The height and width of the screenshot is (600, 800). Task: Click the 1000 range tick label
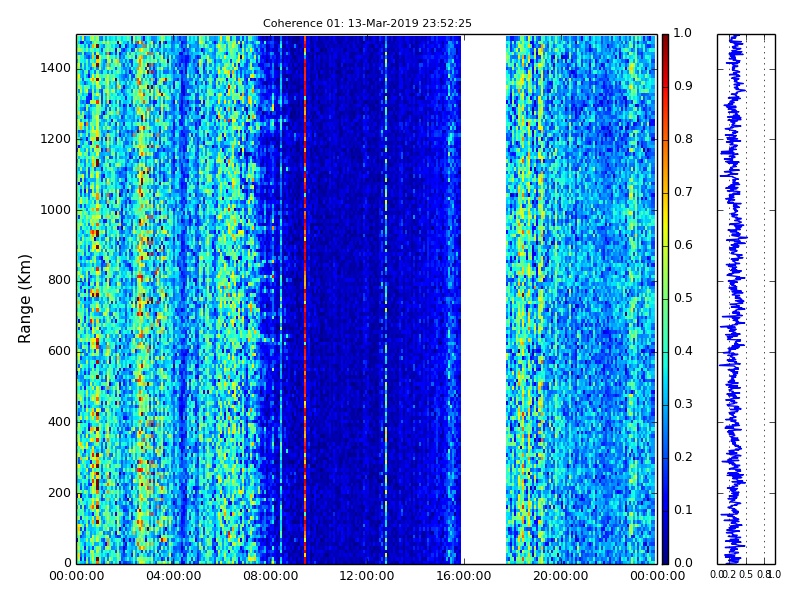[56, 210]
